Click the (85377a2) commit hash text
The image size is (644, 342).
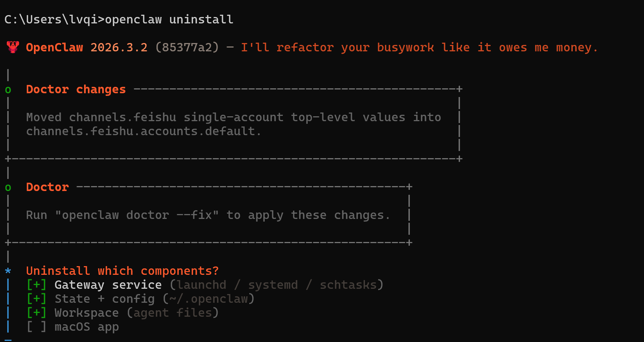point(187,48)
